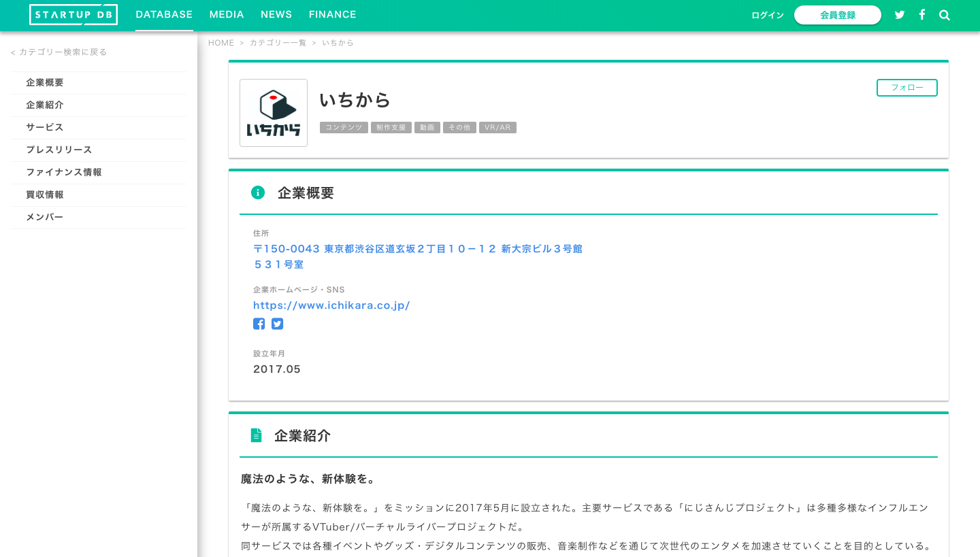The image size is (980, 557).
Task: Click the HOME breadcrumb
Action: 221,43
